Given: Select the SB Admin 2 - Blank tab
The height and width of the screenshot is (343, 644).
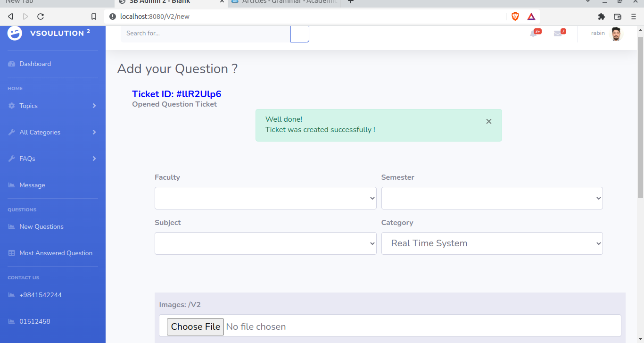Looking at the screenshot, I should [165, 2].
